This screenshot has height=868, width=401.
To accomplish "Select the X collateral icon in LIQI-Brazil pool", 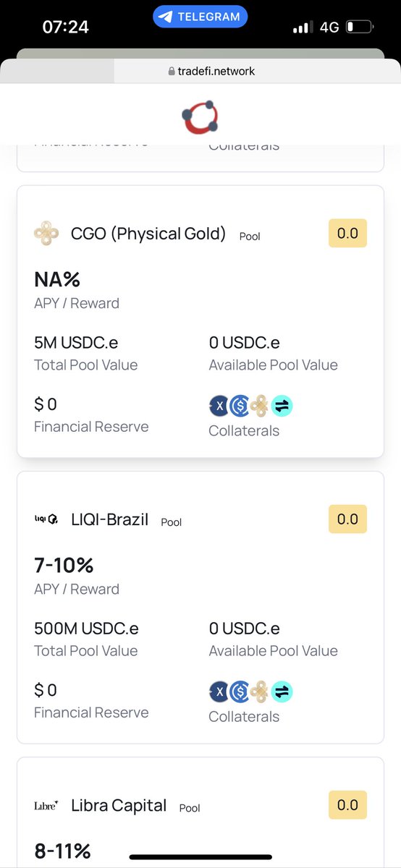I will (220, 692).
